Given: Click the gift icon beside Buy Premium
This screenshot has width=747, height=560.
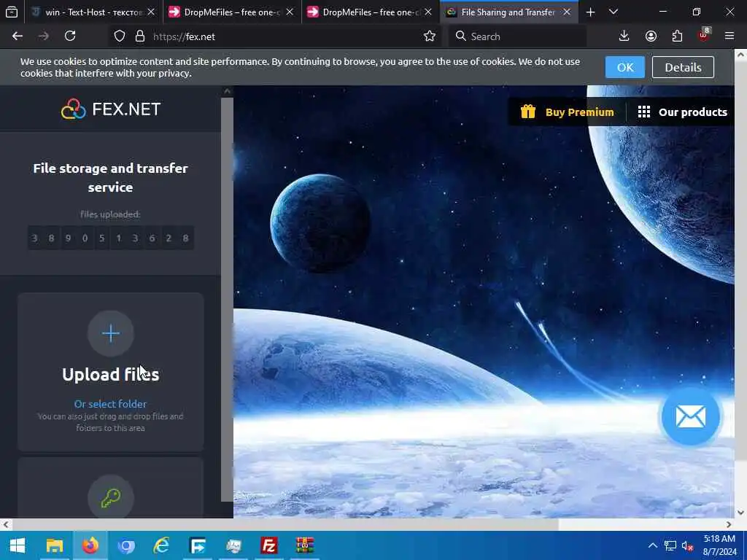Looking at the screenshot, I should pyautogui.click(x=528, y=112).
